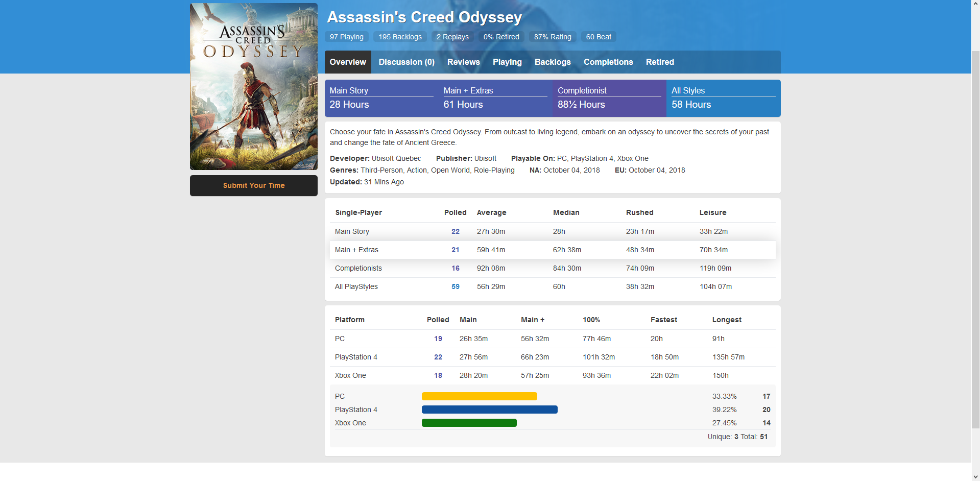Click the Overview tab
Screen dimensions: 980x481
click(x=347, y=62)
